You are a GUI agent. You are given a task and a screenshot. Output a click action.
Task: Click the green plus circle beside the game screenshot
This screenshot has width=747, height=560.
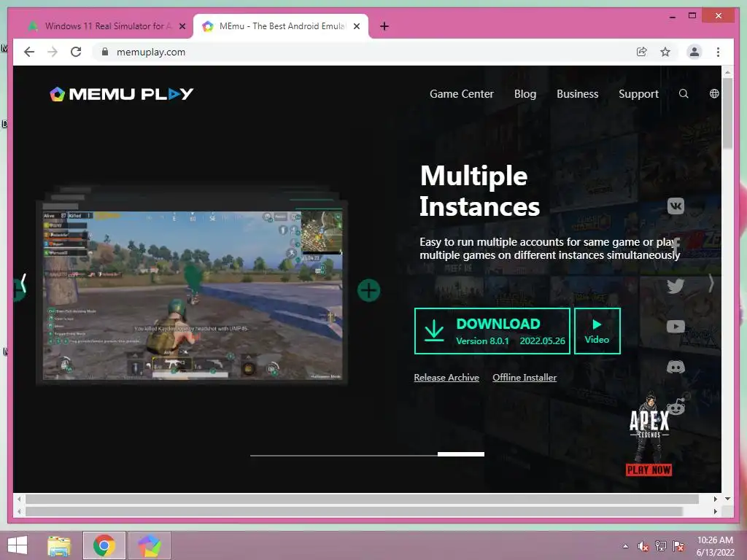(368, 290)
